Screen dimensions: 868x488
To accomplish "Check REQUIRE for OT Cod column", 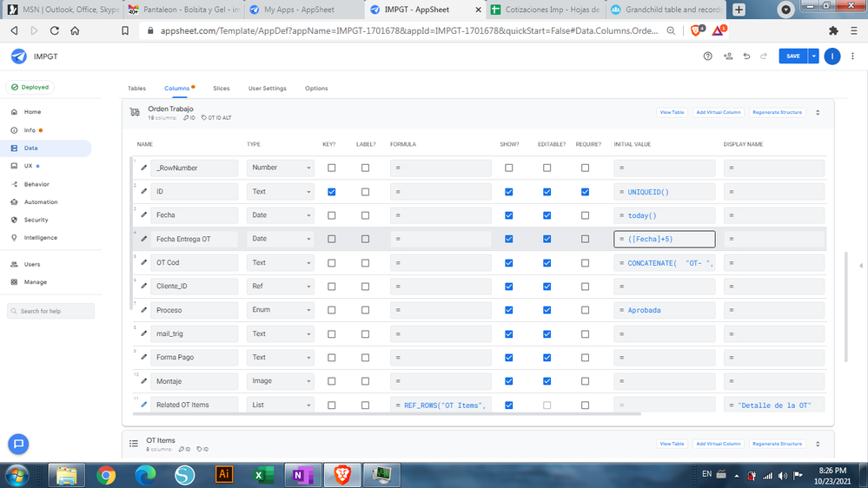I will pyautogui.click(x=585, y=263).
